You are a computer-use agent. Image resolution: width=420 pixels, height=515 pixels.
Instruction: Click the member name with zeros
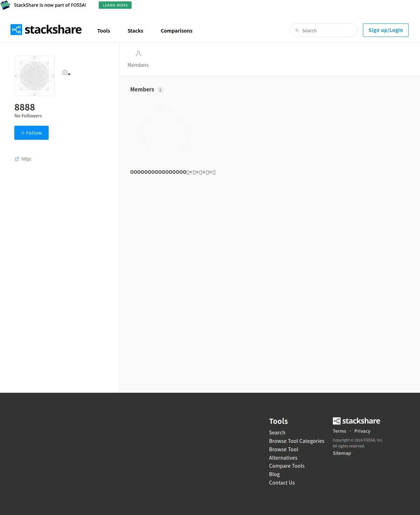[173, 172]
